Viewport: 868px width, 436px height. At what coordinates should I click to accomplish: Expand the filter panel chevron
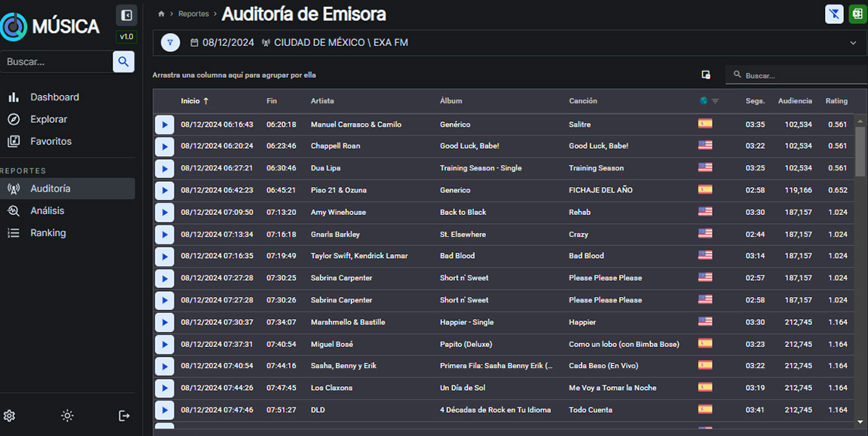pos(853,42)
